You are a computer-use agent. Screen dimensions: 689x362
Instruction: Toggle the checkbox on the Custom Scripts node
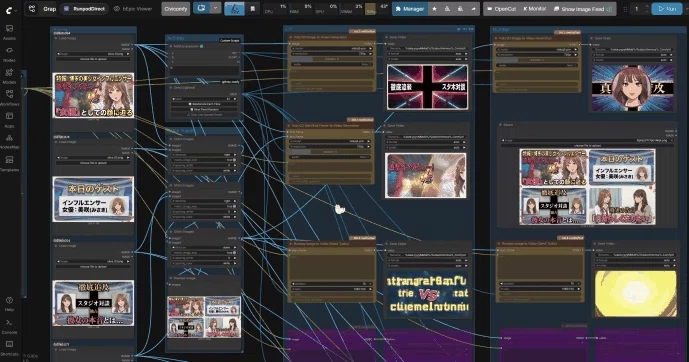(x=202, y=46)
